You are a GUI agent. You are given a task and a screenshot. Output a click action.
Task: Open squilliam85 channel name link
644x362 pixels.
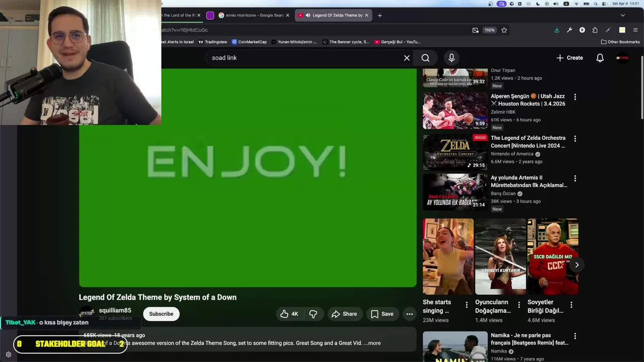point(115,310)
